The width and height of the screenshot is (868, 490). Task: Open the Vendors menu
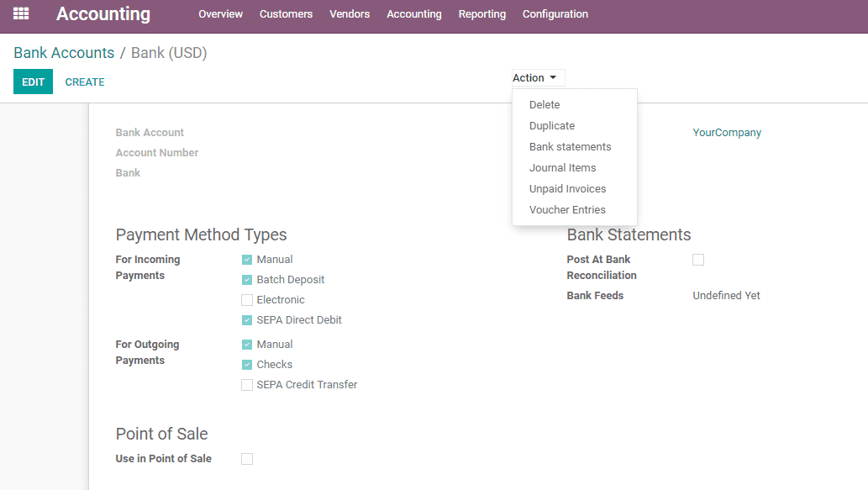coord(350,13)
